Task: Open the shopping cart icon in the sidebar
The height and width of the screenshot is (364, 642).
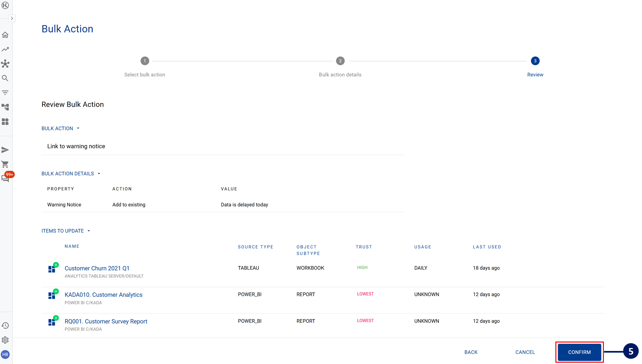Action: point(5,164)
